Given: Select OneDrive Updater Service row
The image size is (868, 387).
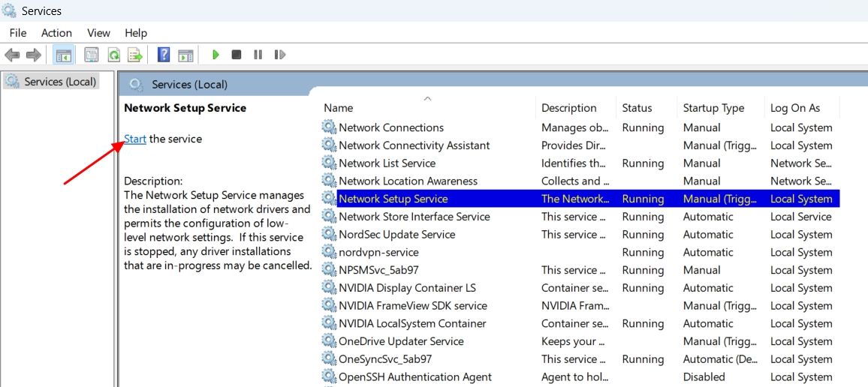Looking at the screenshot, I should [x=580, y=341].
